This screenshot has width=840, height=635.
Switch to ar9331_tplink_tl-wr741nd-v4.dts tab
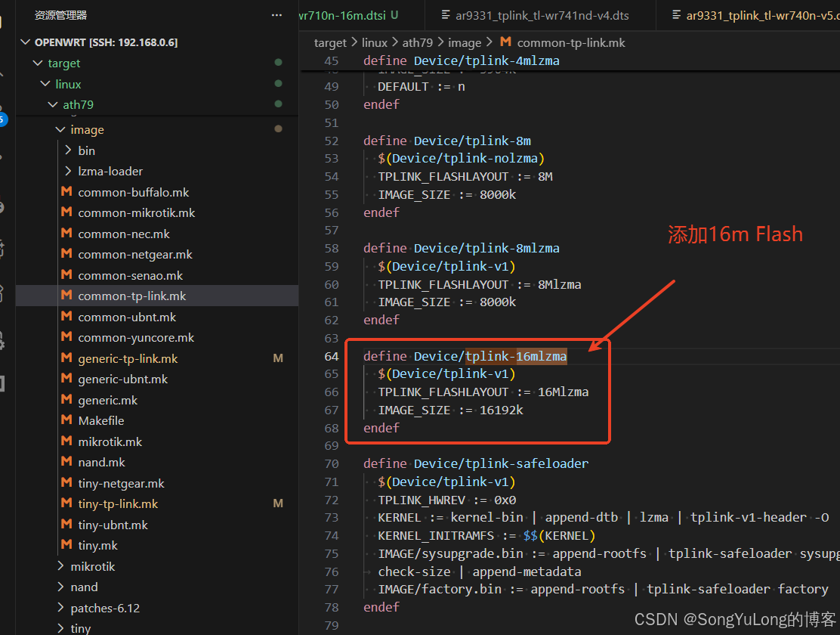click(x=542, y=16)
